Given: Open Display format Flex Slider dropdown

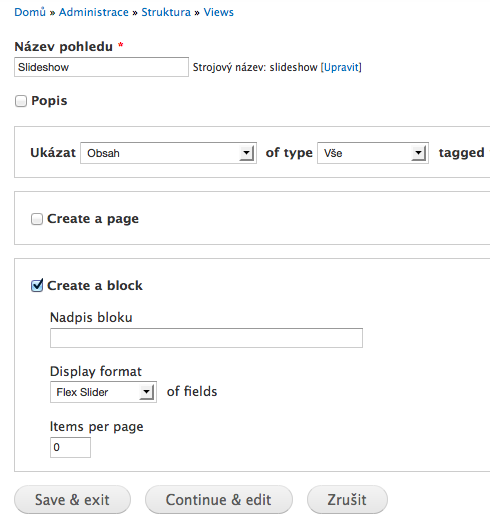Looking at the screenshot, I should 103,392.
